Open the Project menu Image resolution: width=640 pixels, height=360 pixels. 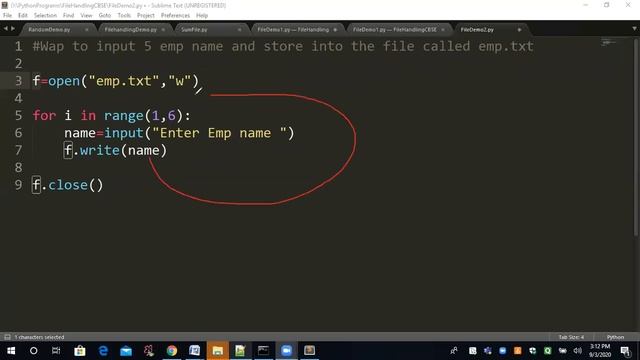click(146, 16)
